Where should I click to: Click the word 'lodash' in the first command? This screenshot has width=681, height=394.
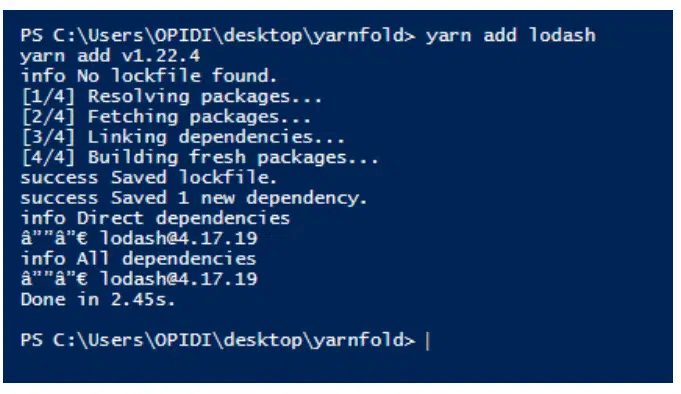coord(562,35)
